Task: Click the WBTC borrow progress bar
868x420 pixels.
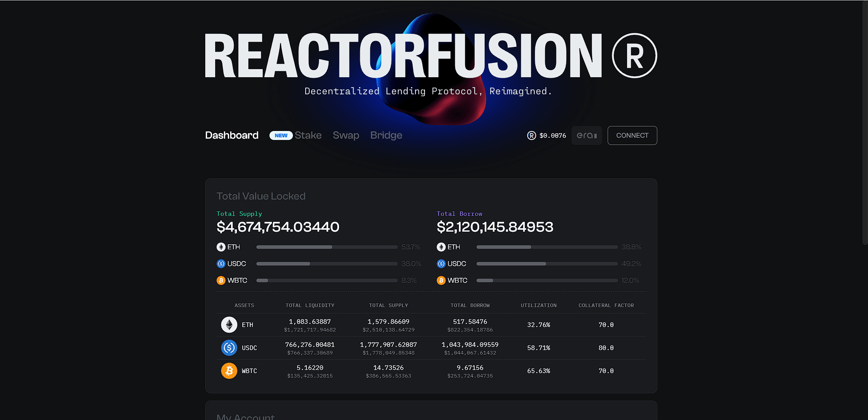Action: 547,280
